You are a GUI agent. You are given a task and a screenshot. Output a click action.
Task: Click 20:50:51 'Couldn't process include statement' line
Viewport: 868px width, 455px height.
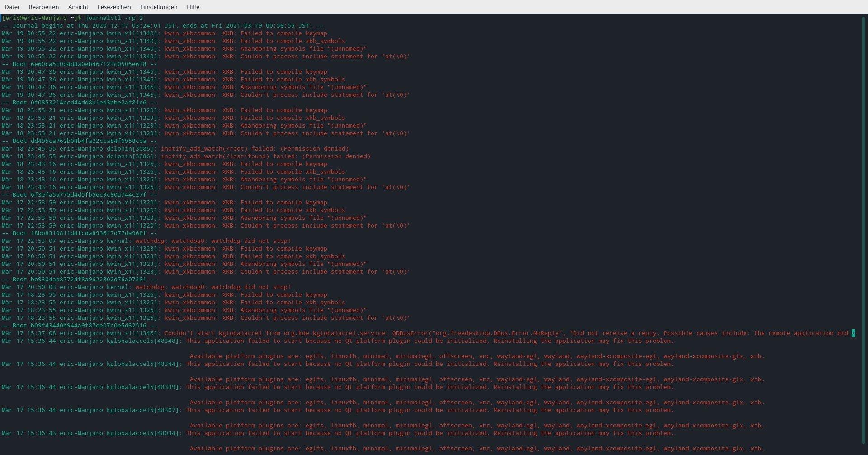coord(206,272)
